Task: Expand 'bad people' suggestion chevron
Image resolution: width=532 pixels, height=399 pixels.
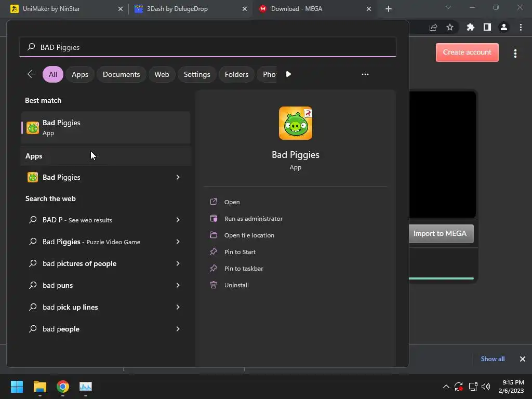Action: (x=178, y=329)
